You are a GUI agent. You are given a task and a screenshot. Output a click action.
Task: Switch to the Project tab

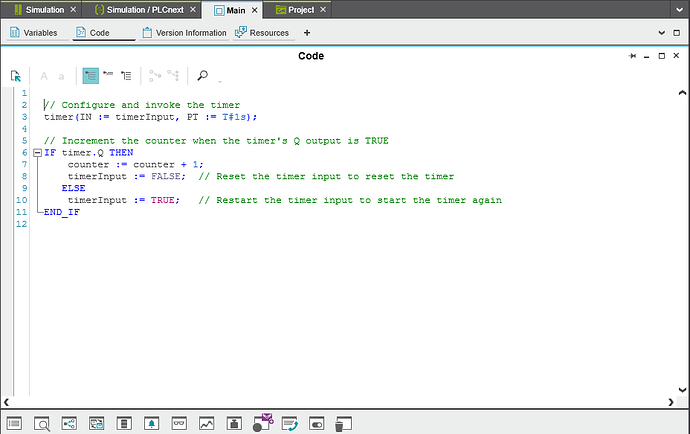[295, 10]
